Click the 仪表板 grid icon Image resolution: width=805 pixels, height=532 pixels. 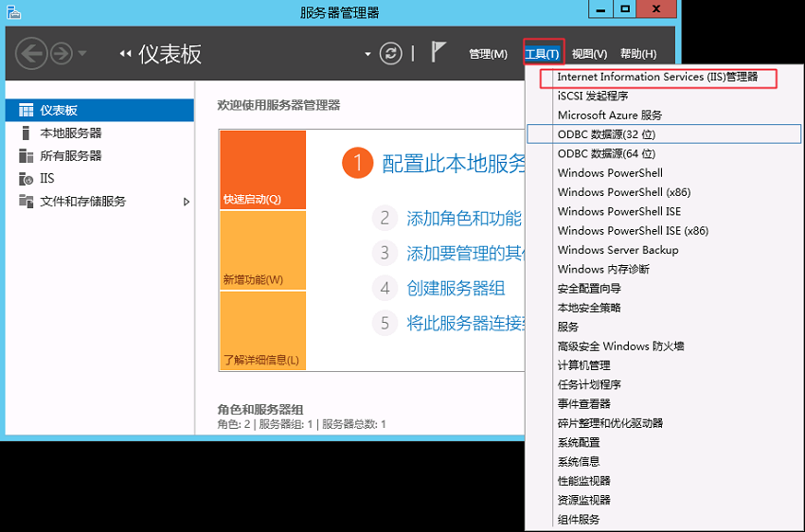(x=26, y=111)
